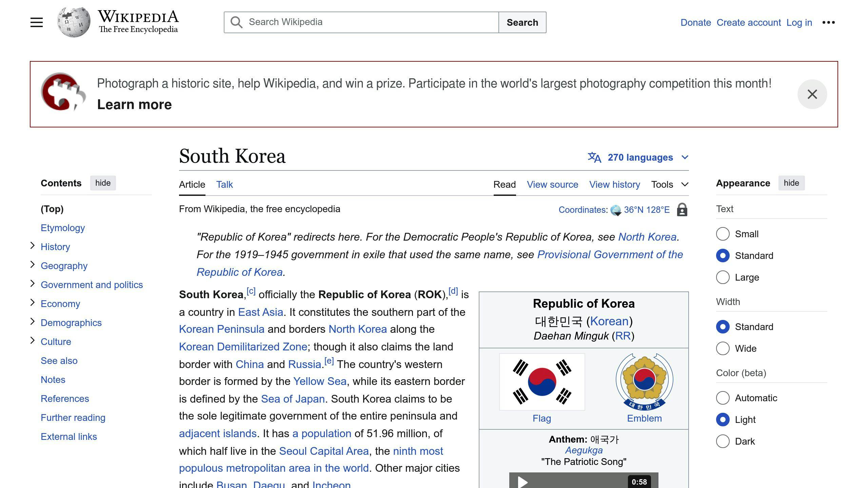Hide the Appearance panel
868x488 pixels.
[x=791, y=183]
